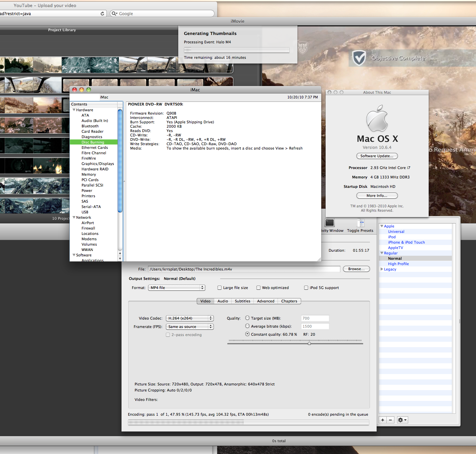476x454 pixels.
Task: Switch to the Audio tab
Action: 223,301
